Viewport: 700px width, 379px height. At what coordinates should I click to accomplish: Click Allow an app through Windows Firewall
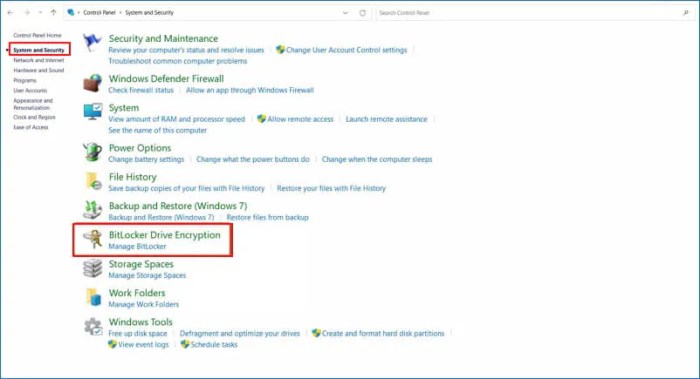[250, 90]
